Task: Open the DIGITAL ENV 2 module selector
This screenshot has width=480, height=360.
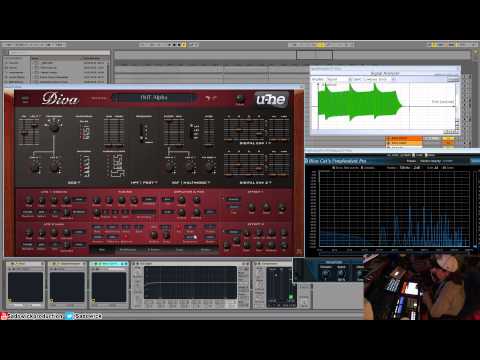Action: [256, 183]
